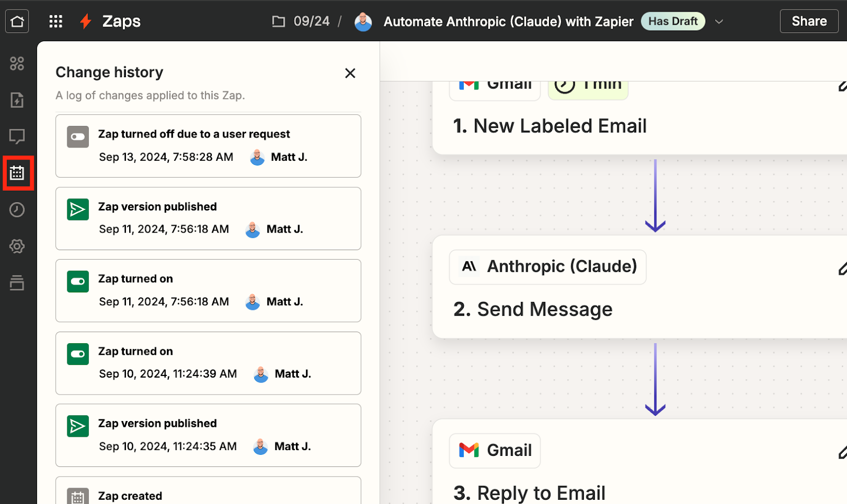Open the Zapier home icon
The image size is (847, 504).
17,22
